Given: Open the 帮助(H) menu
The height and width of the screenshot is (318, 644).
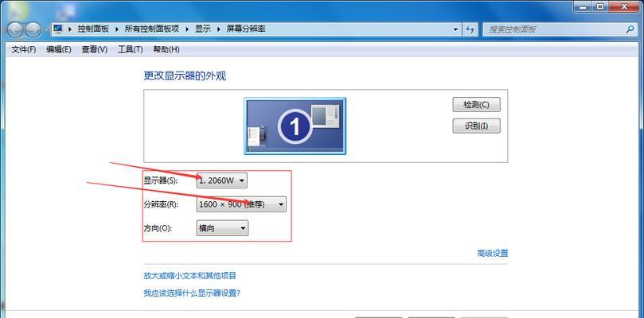Looking at the screenshot, I should point(166,49).
